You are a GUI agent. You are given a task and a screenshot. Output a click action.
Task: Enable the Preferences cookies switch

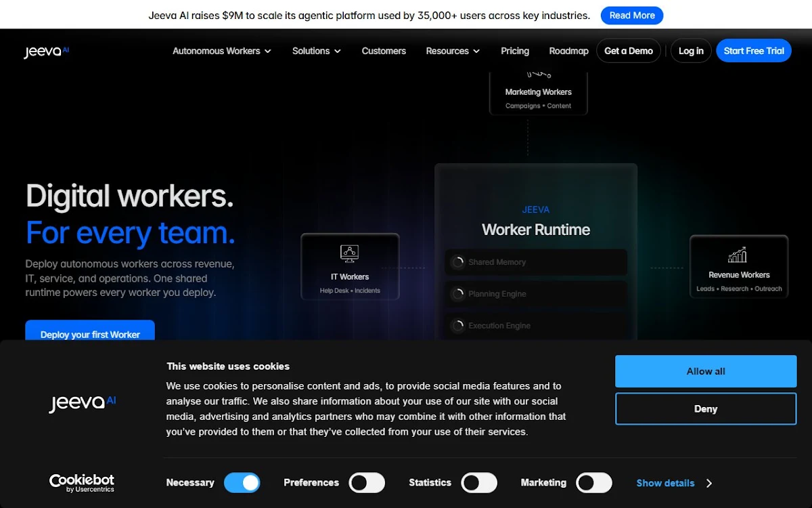pos(367,483)
